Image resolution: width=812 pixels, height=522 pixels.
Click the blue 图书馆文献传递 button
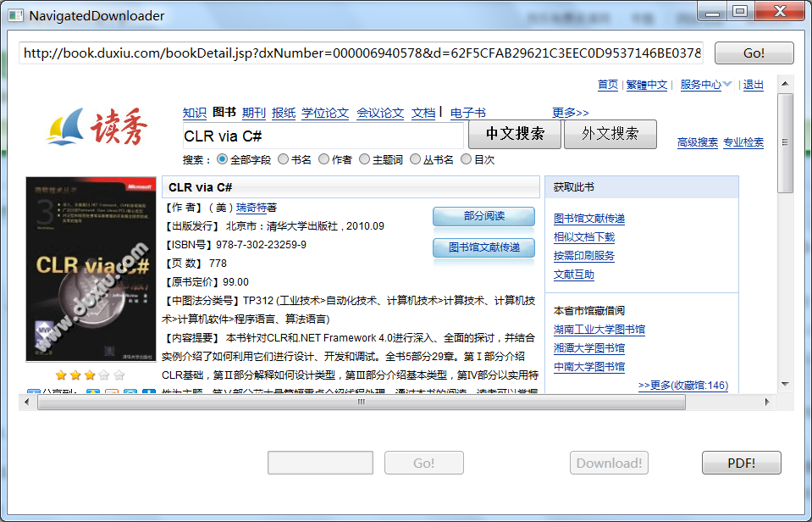[x=483, y=247]
